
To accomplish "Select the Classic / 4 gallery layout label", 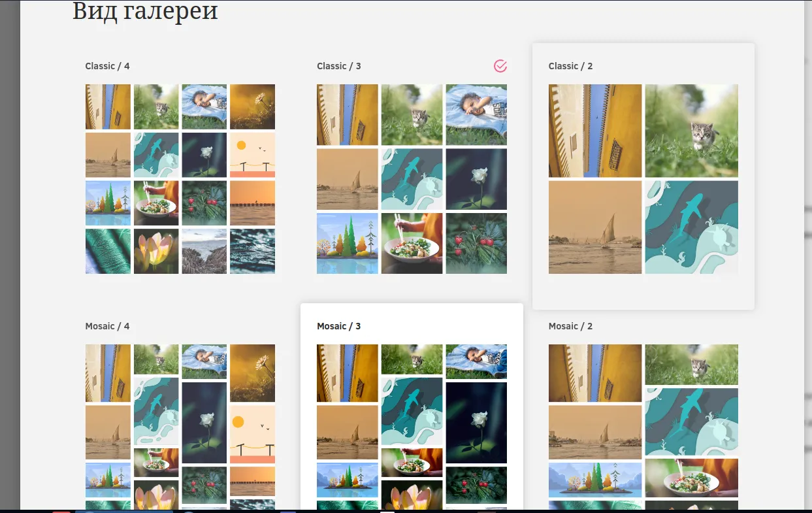I will pos(107,66).
